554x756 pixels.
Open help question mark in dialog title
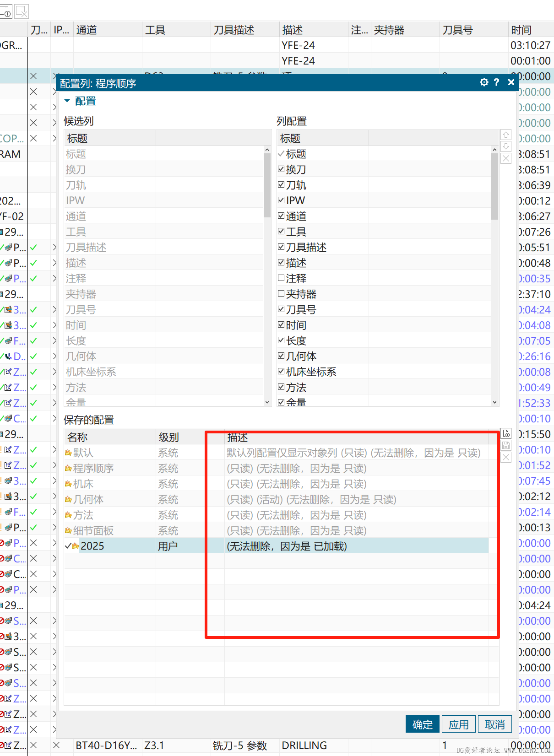[496, 82]
